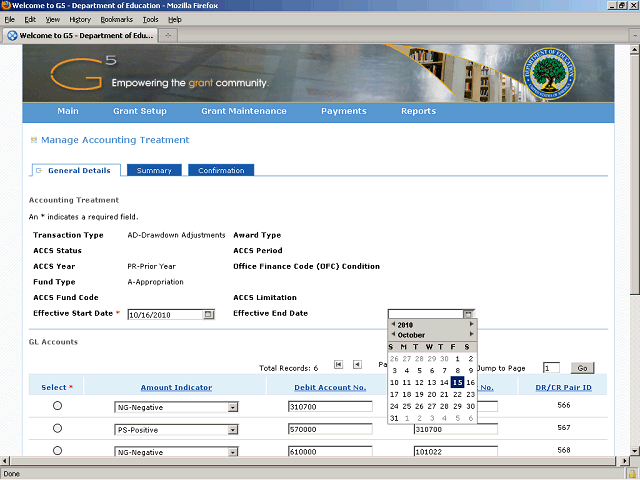Open Payments navigation menu
Viewport: 640px width, 480px height.
(344, 111)
